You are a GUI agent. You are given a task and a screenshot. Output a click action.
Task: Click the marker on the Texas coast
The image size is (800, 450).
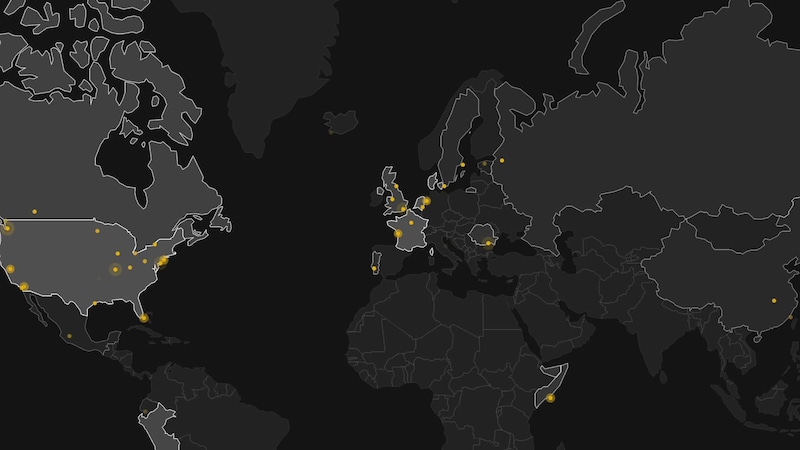coord(95,303)
